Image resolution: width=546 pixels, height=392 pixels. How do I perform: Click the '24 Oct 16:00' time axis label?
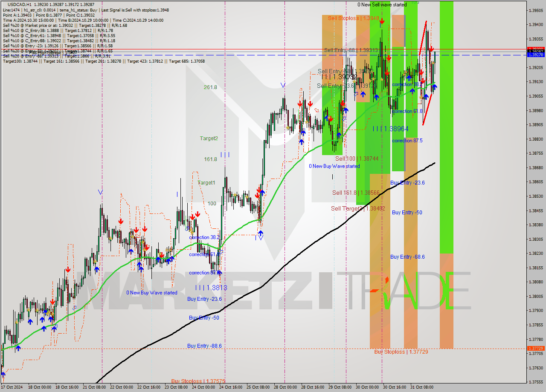(231, 387)
